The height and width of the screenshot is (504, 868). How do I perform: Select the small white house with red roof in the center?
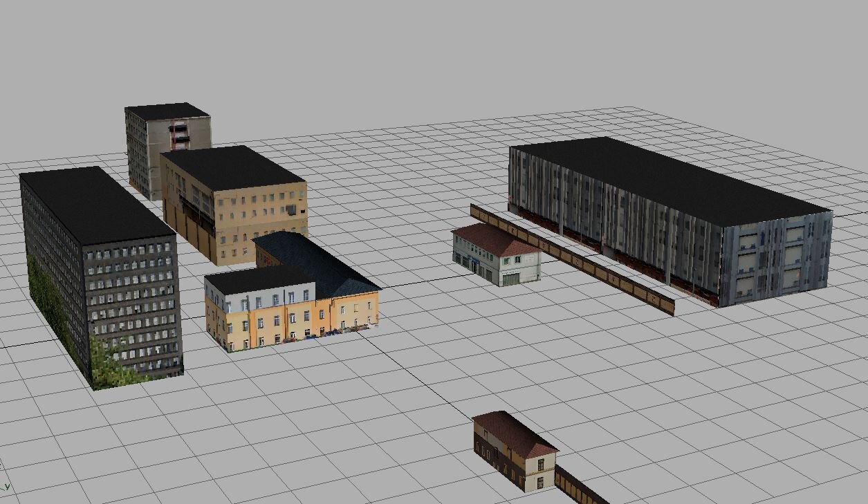pos(497,254)
